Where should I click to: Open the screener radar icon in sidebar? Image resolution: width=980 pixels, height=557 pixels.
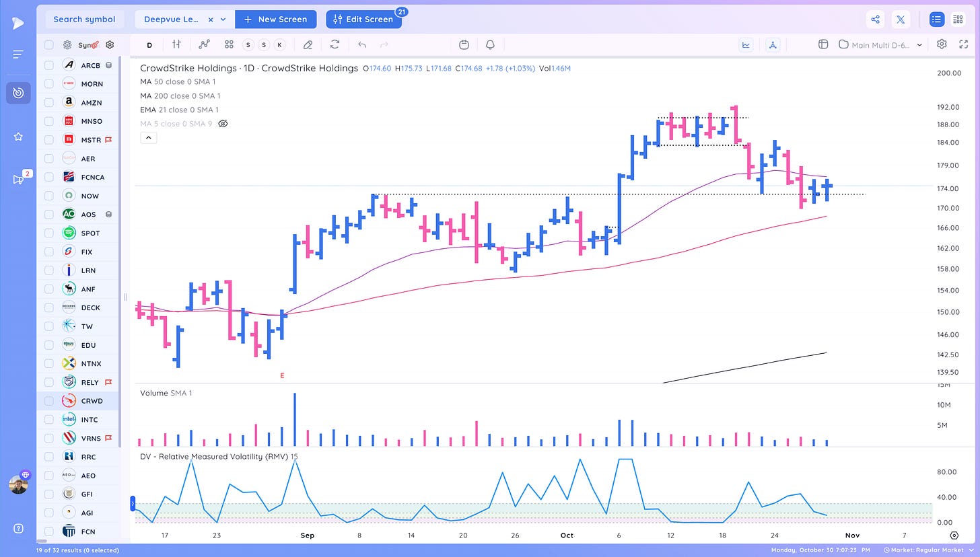pos(18,93)
